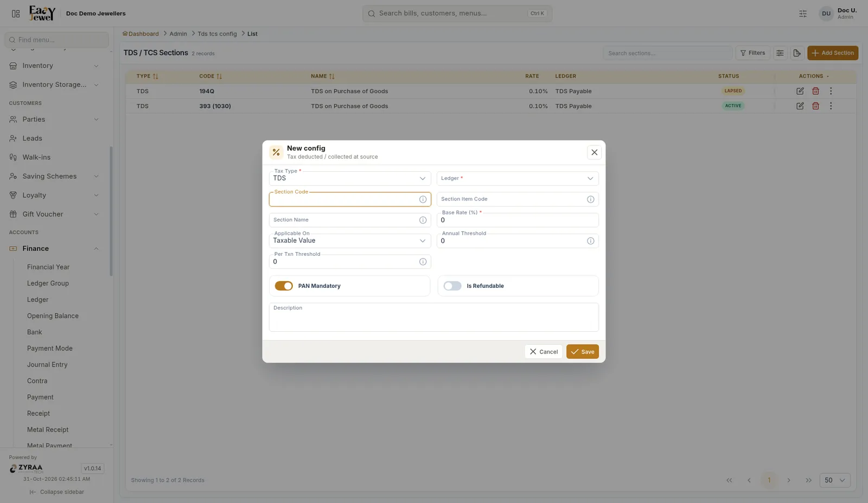This screenshot has height=503, width=868.
Task: Change the 50 page size dropdown
Action: [x=834, y=480]
